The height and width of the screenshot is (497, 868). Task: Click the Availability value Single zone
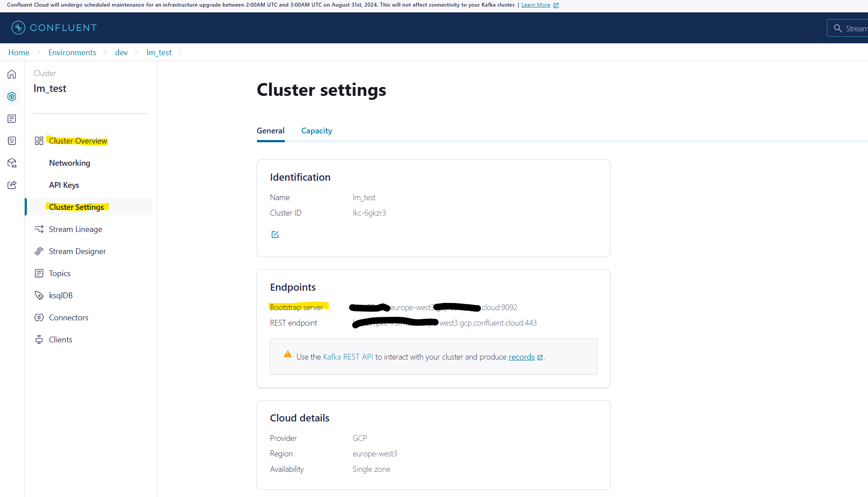[371, 469]
